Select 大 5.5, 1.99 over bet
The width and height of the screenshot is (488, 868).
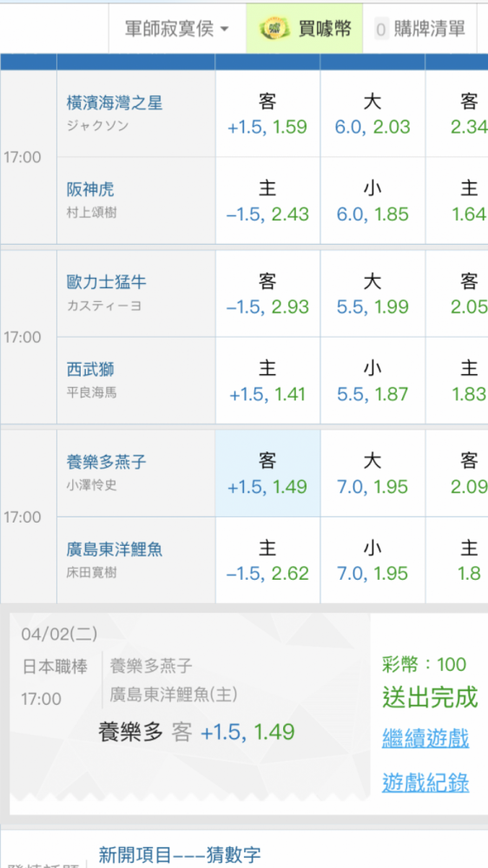coord(373,293)
